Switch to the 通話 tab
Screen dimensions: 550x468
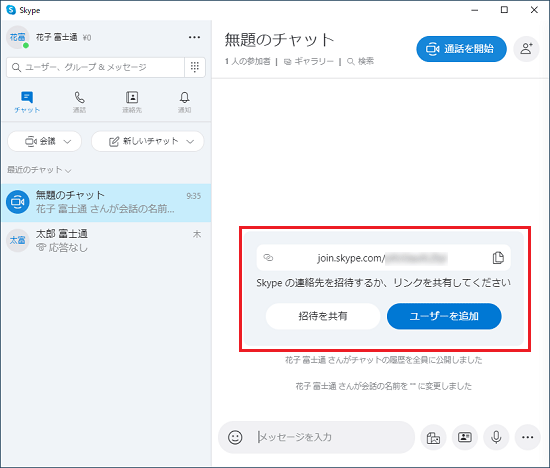tap(80, 102)
